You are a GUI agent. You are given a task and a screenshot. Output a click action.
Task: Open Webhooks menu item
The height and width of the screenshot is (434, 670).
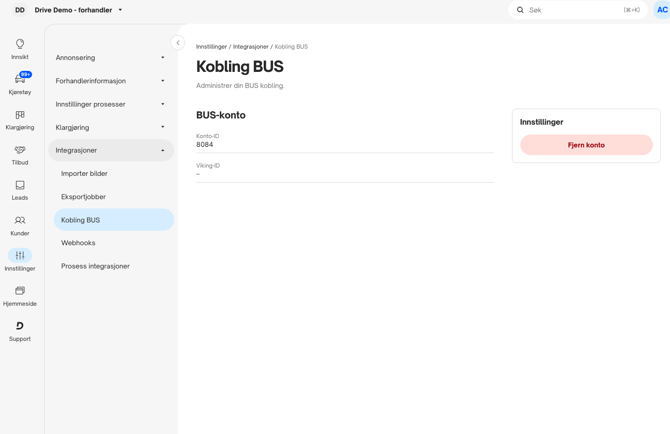[x=113, y=243]
